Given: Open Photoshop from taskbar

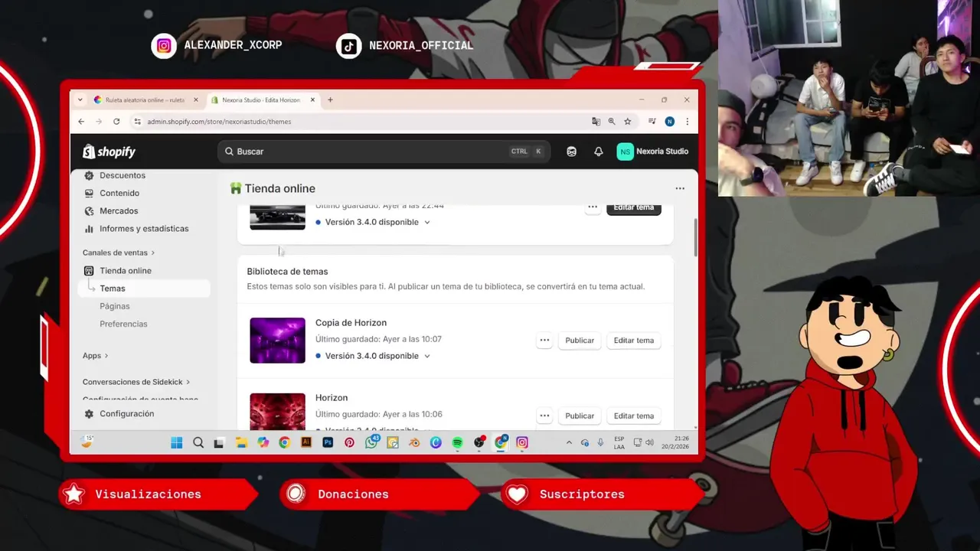Looking at the screenshot, I should click(328, 442).
